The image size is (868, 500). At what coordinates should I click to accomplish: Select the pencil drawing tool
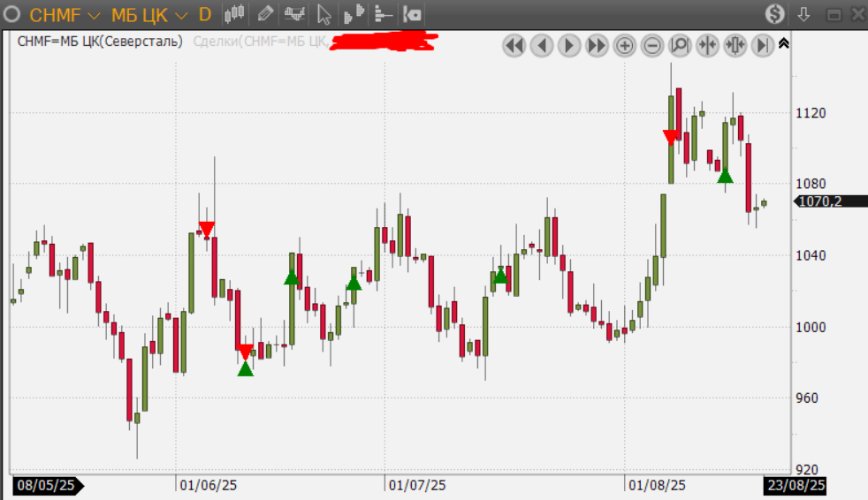click(x=264, y=14)
